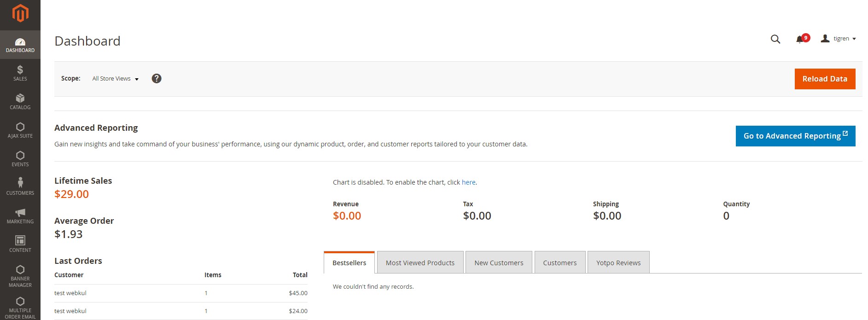This screenshot has width=868, height=320.
Task: Open the $45.00 test webkul order row
Action: tap(181, 293)
